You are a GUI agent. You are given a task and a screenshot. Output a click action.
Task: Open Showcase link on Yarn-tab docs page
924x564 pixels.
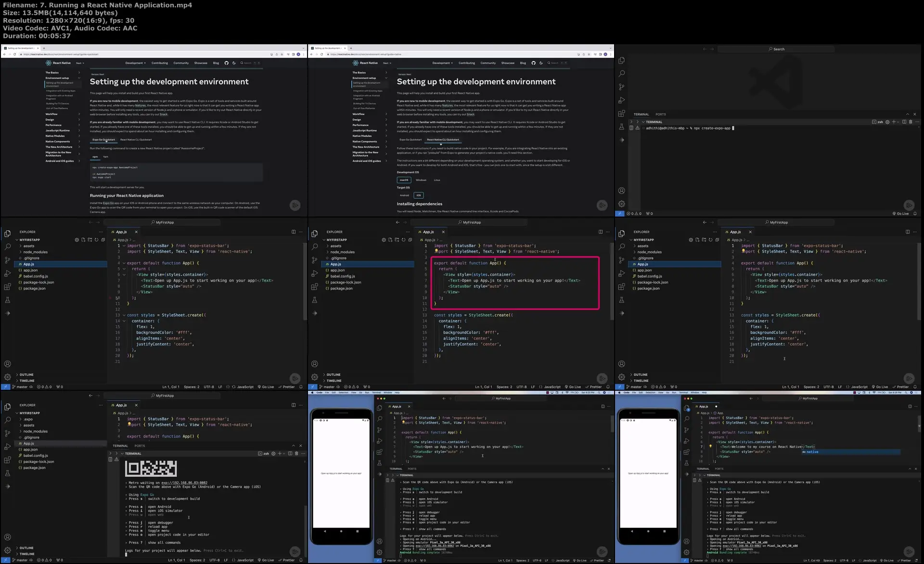click(x=201, y=63)
